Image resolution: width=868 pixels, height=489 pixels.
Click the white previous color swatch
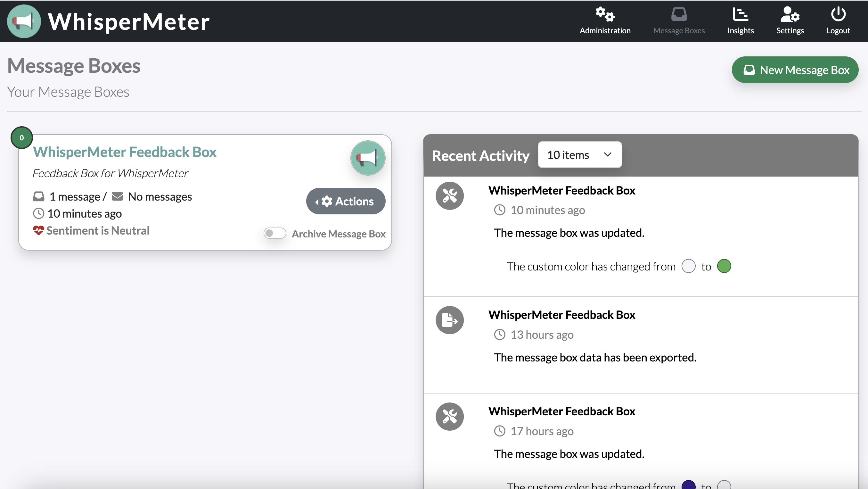pyautogui.click(x=688, y=266)
